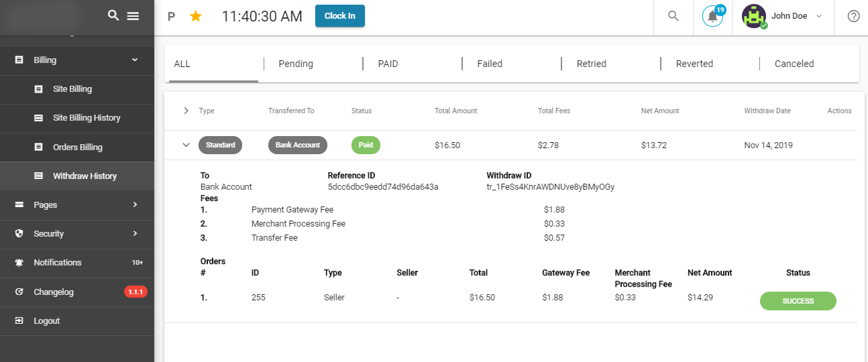Screen dimensions: 868x362
Task: Collapse the Standard withdraw row details
Action: tap(186, 145)
